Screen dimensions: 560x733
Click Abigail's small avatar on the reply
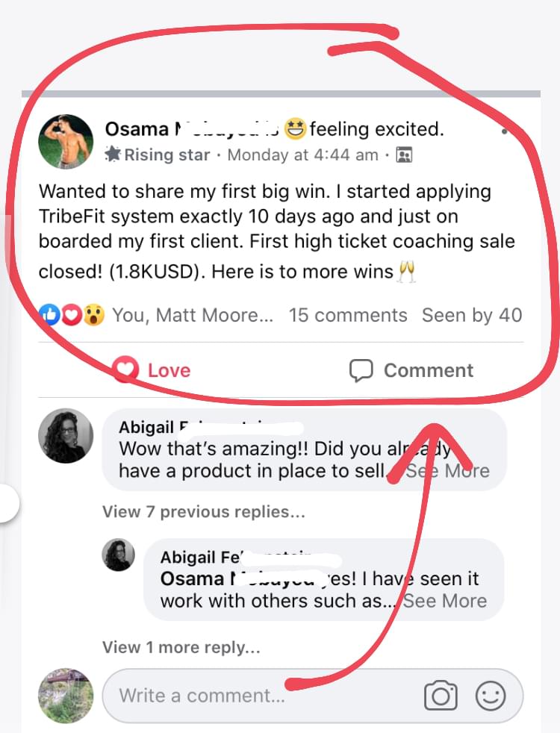[118, 555]
